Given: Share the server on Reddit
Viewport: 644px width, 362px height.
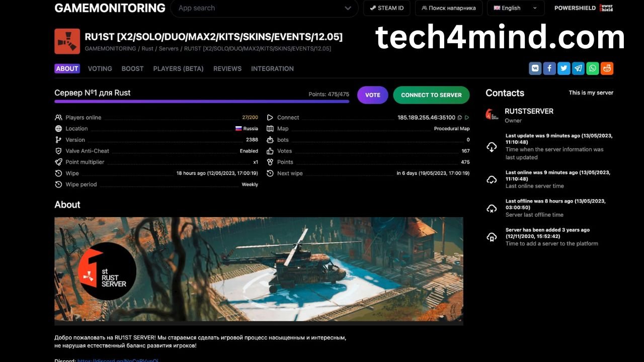Looking at the screenshot, I should tap(607, 68).
